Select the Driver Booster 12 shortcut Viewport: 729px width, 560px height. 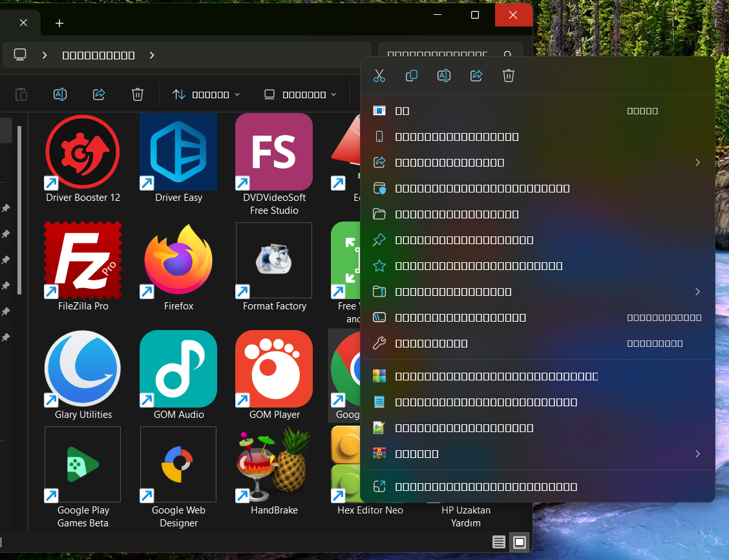(x=83, y=158)
